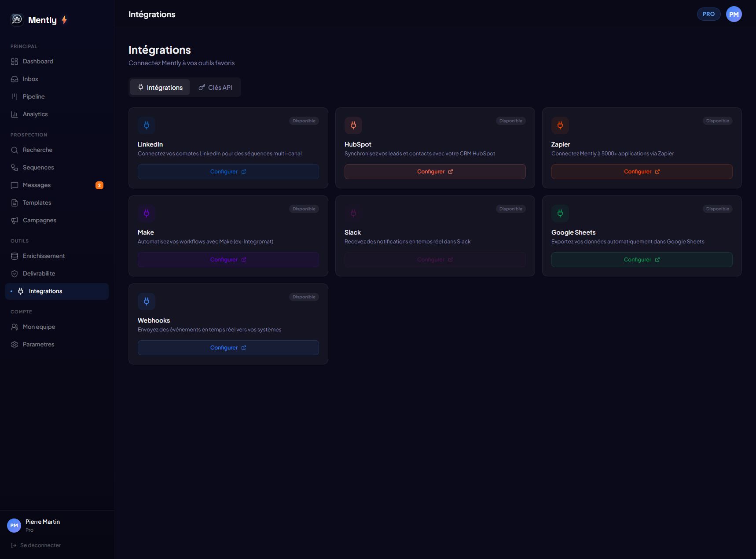
Task: Click the Disponible badge on Webhooks card
Action: [x=304, y=297]
